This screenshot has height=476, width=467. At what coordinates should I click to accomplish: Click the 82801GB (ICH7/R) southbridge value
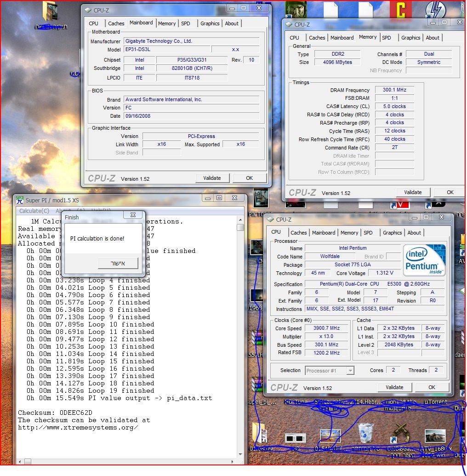[x=192, y=68]
